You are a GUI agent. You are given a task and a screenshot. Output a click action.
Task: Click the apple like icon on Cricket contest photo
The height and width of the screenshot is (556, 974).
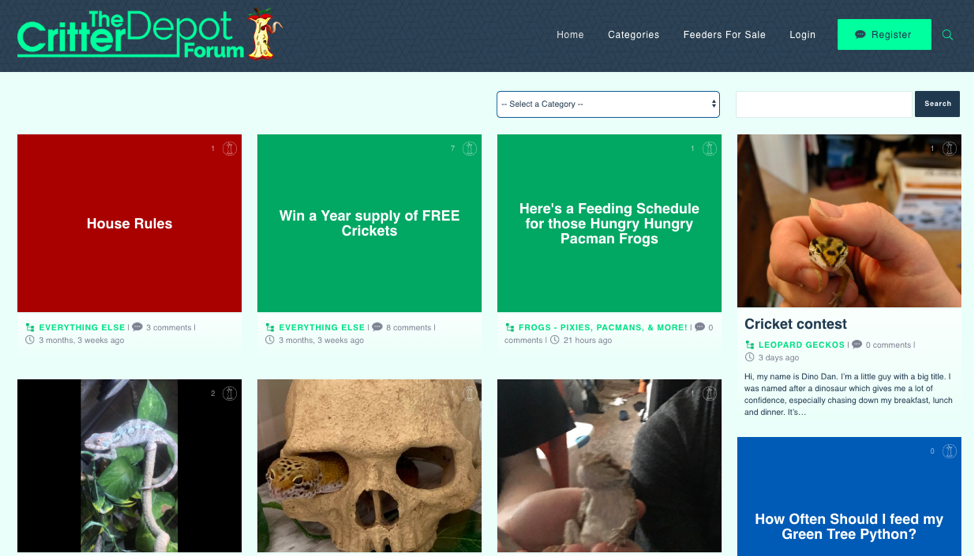(949, 148)
